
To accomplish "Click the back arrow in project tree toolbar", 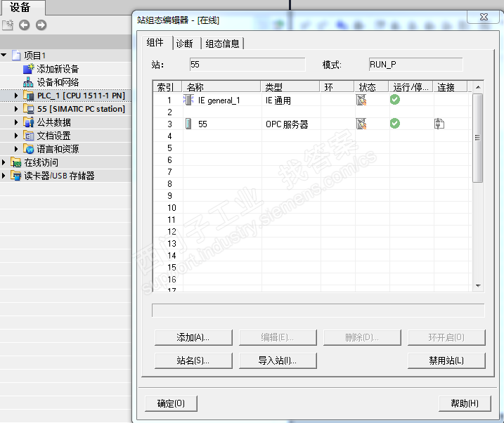I will click(25, 25).
